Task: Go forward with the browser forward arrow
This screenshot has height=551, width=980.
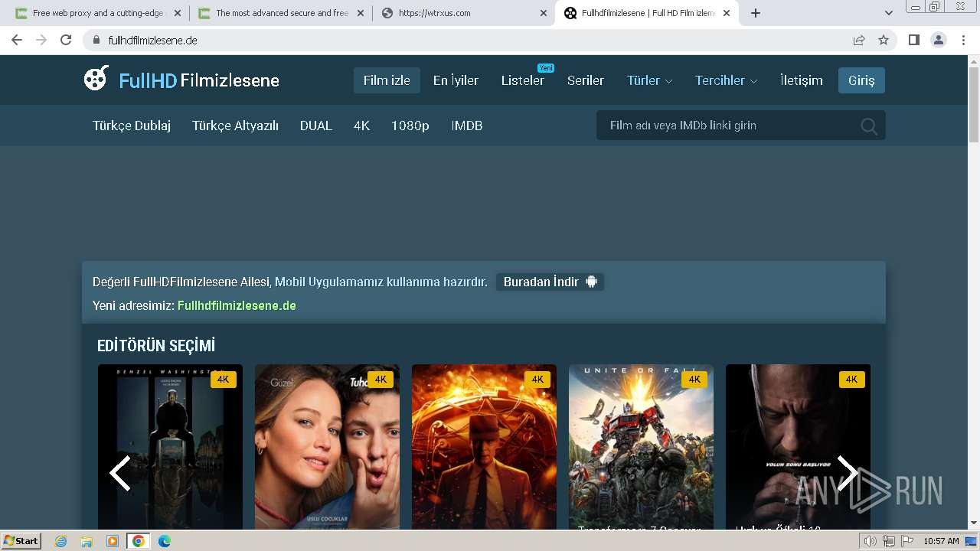Action: coord(41,40)
